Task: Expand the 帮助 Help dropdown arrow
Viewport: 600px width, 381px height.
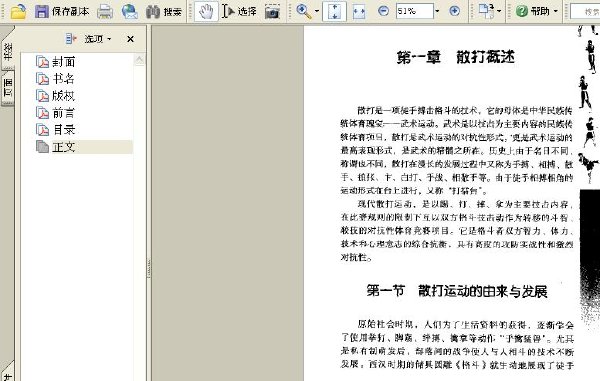Action: 556,11
